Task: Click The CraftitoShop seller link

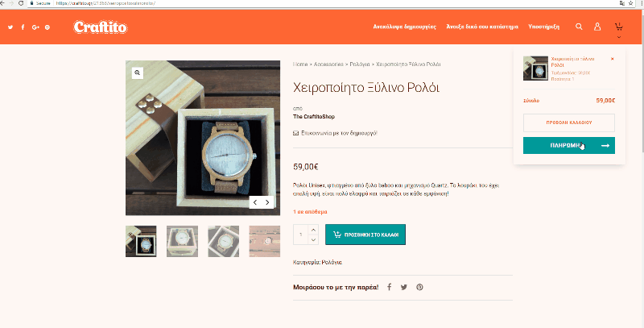Action: click(314, 117)
